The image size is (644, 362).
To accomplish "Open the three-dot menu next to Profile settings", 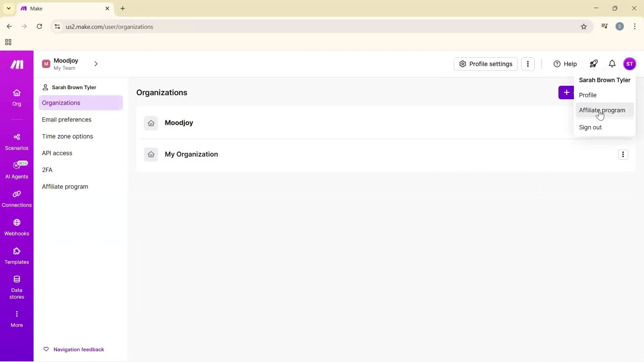I will 528,64.
